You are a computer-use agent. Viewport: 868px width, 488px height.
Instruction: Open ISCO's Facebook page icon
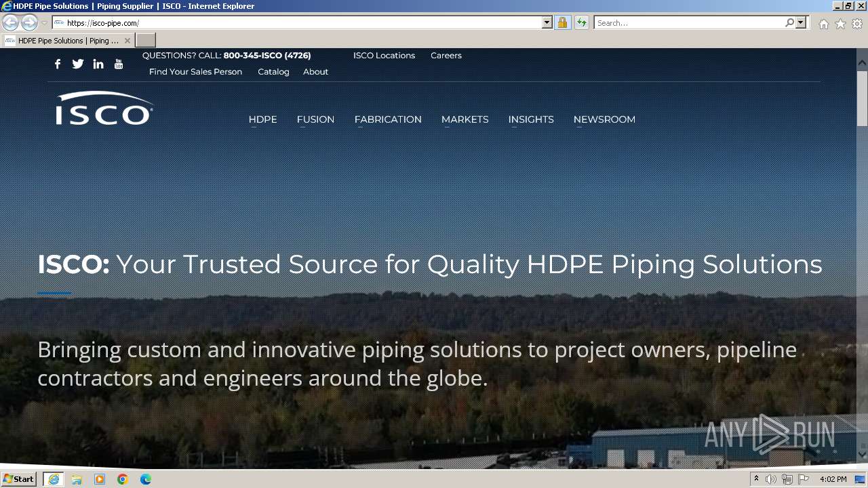point(58,64)
